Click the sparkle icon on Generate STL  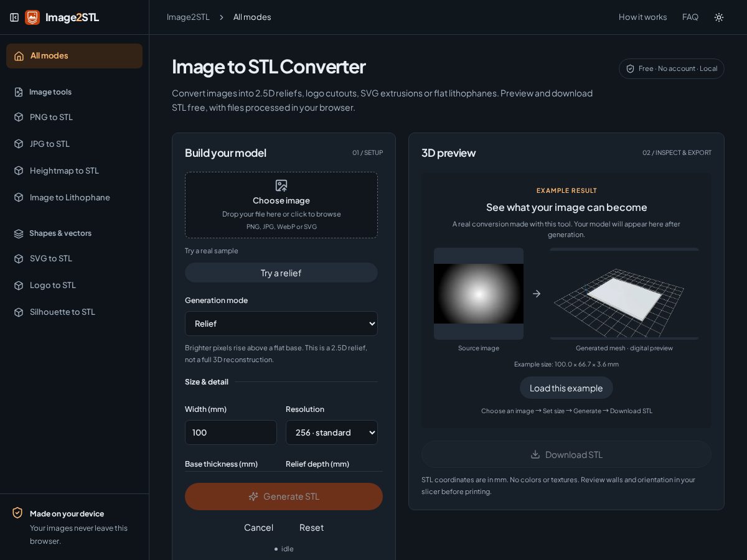[253, 497]
